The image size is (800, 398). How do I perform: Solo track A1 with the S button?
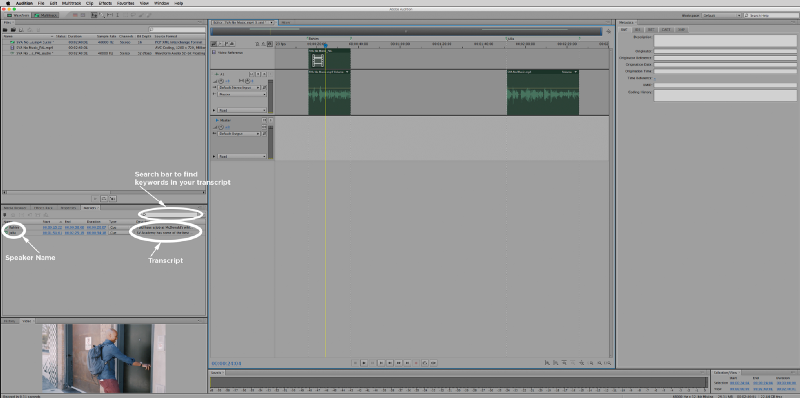(x=258, y=74)
